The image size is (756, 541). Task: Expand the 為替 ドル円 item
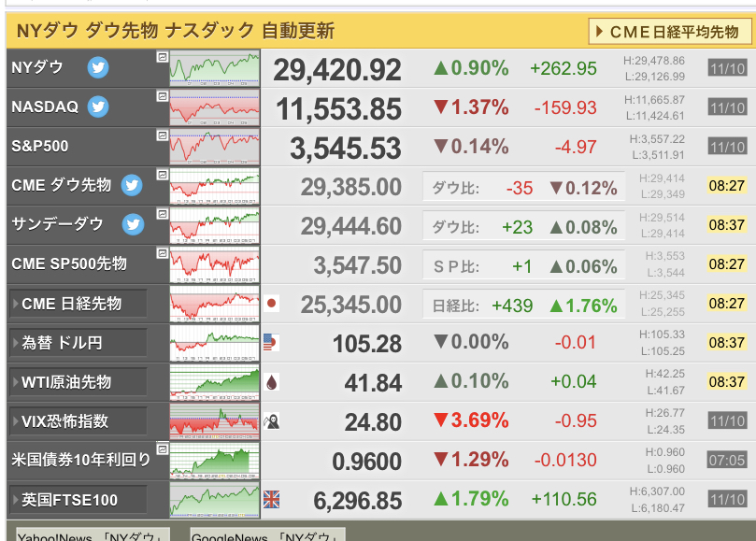(78, 343)
